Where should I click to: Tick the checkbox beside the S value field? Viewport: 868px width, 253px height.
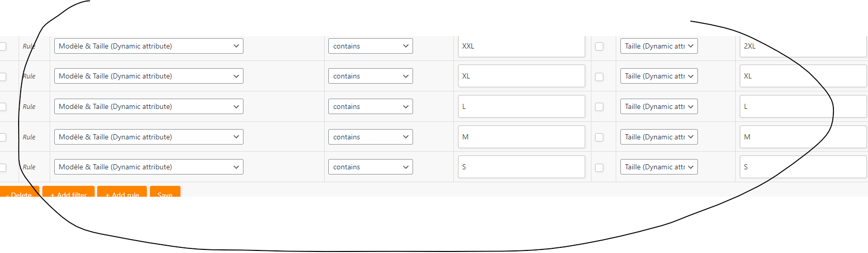(x=599, y=168)
